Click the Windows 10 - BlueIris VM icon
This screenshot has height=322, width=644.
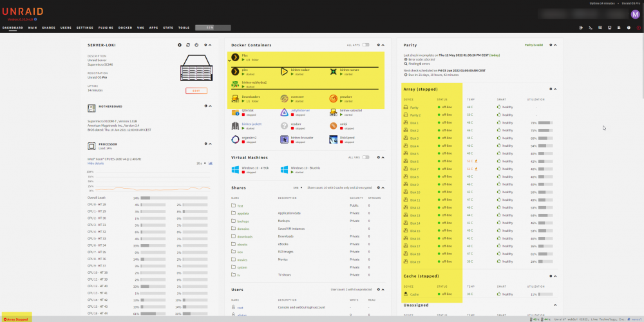[x=284, y=169]
